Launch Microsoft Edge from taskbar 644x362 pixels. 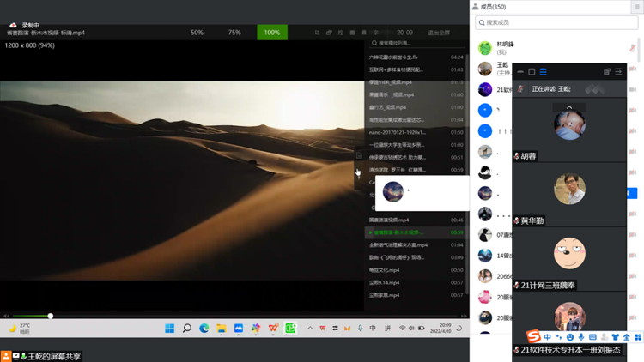pyautogui.click(x=204, y=328)
